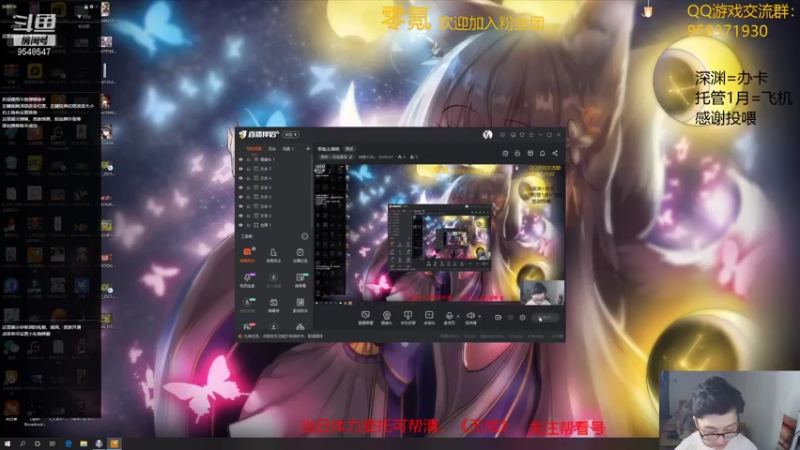Toggle visibility of the 文本 7 layer
Screen dimensions: 800x450
[x=241, y=169]
